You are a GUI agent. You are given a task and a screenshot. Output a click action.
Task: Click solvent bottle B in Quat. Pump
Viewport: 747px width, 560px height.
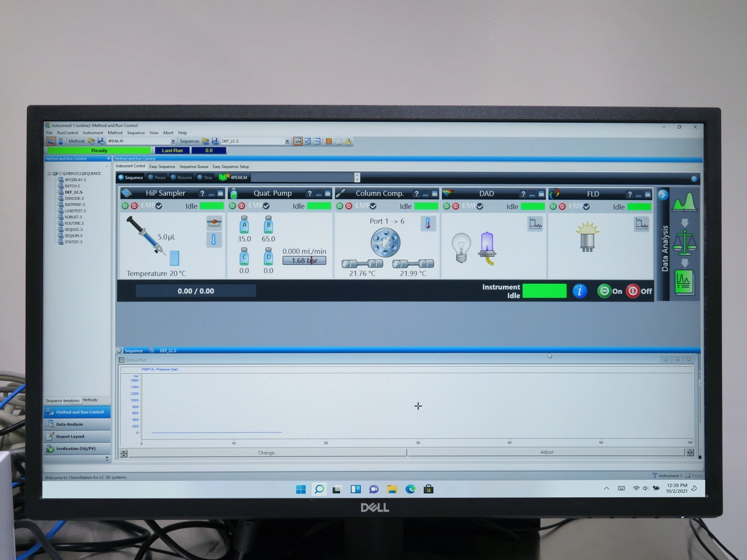268,225
